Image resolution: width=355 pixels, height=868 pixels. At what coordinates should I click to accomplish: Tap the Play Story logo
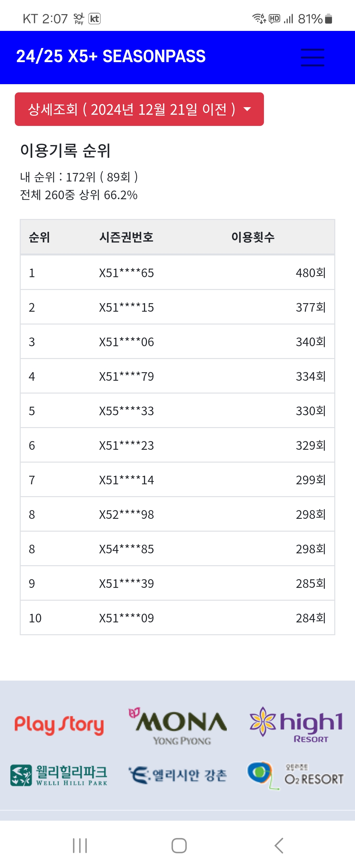tap(59, 724)
